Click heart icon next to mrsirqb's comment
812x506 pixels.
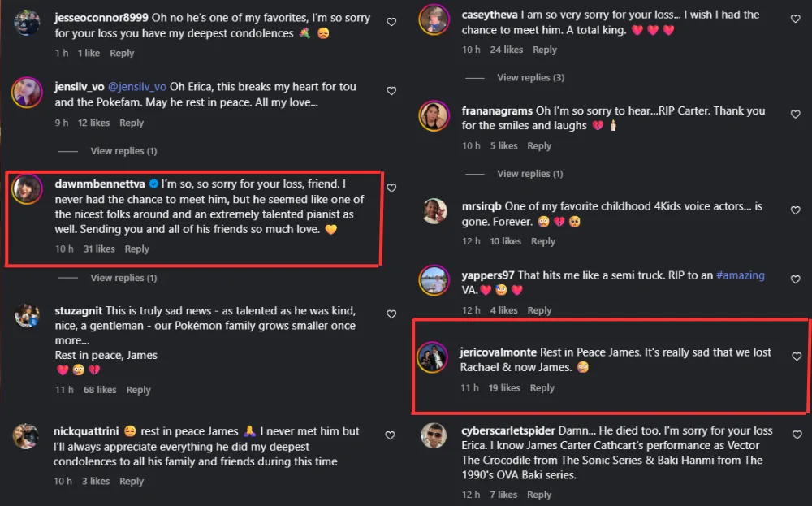796,210
